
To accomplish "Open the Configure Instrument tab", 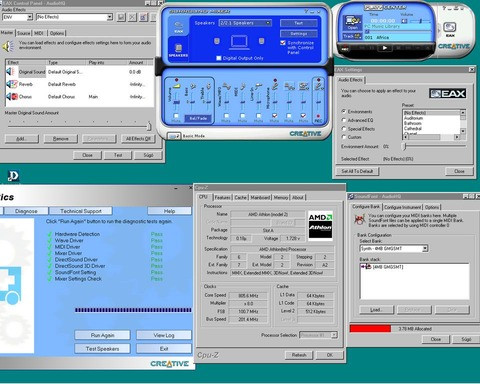I will (x=403, y=207).
